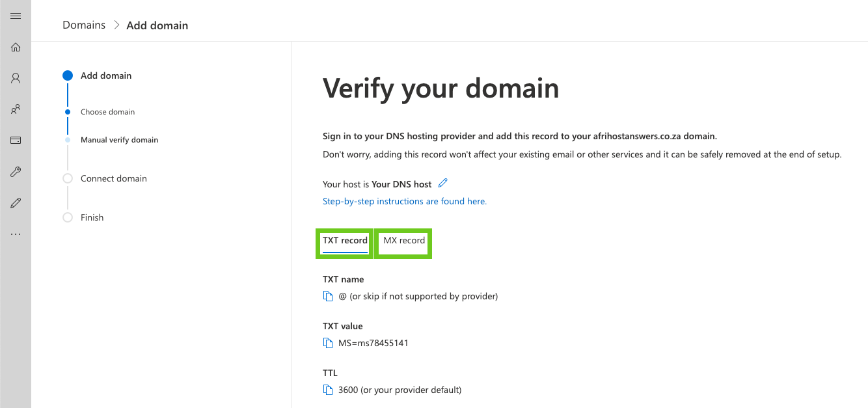Go to the Choose domain step
Screen dimensions: 868x408
tap(107, 112)
